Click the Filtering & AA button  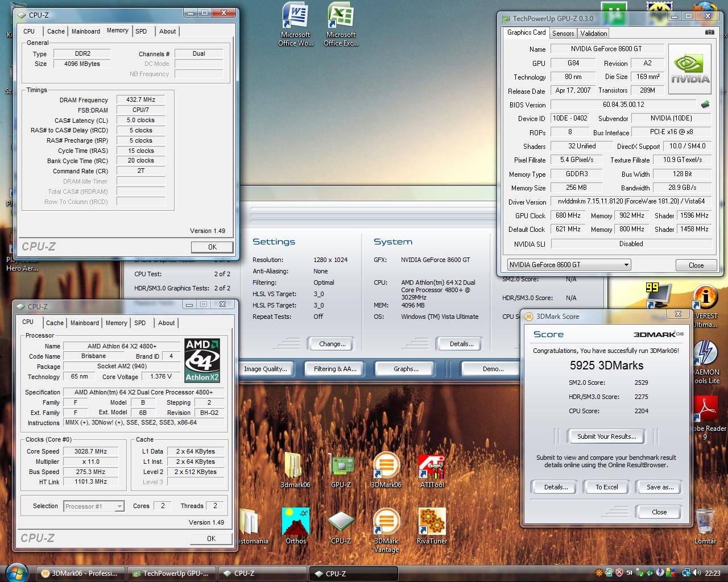click(334, 369)
